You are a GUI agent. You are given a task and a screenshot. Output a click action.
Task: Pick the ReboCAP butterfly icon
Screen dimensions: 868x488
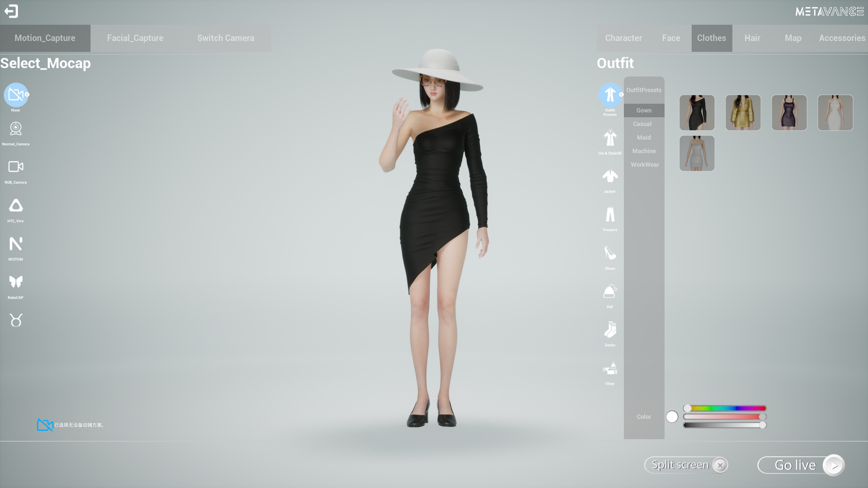[x=16, y=282]
